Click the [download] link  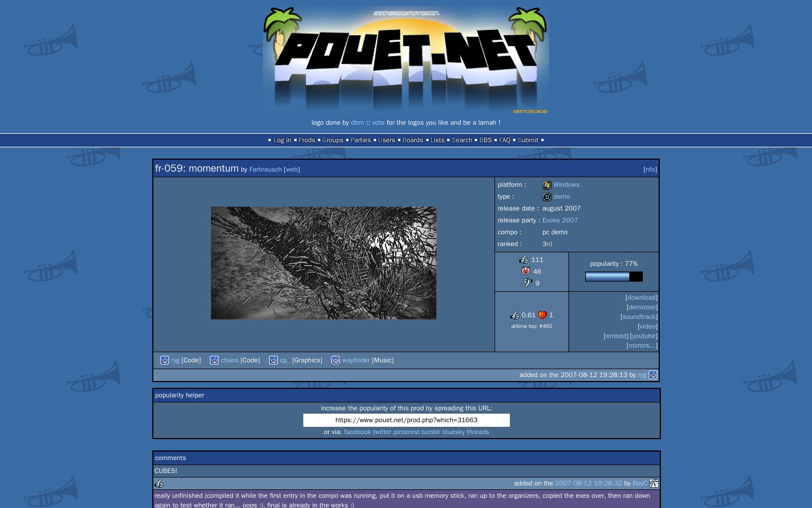(x=641, y=298)
